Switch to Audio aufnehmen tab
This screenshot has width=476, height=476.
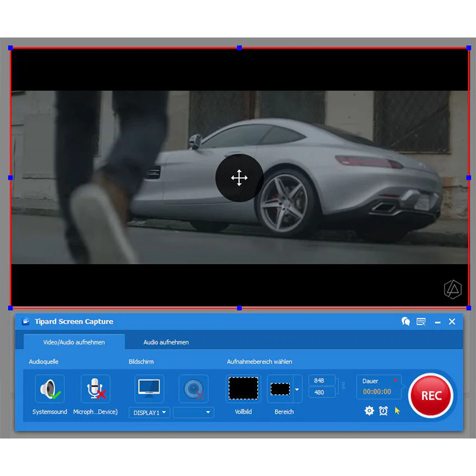coord(166,342)
